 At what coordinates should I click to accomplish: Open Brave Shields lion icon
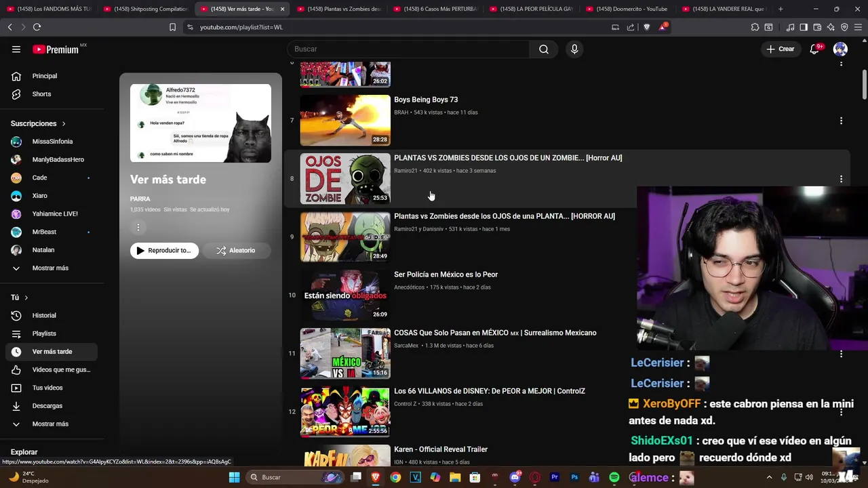[646, 27]
